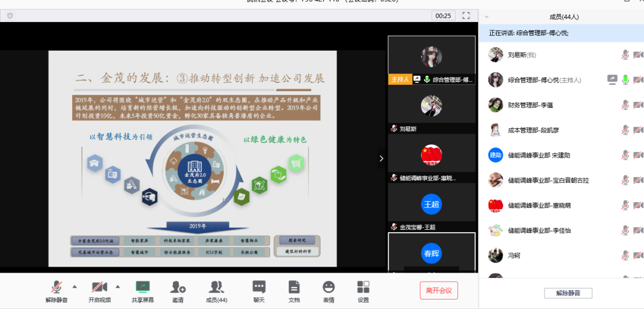644x309 pixels.
Task: Click camera-off icon in 财务管理部-李蕴 row
Action: point(638,105)
